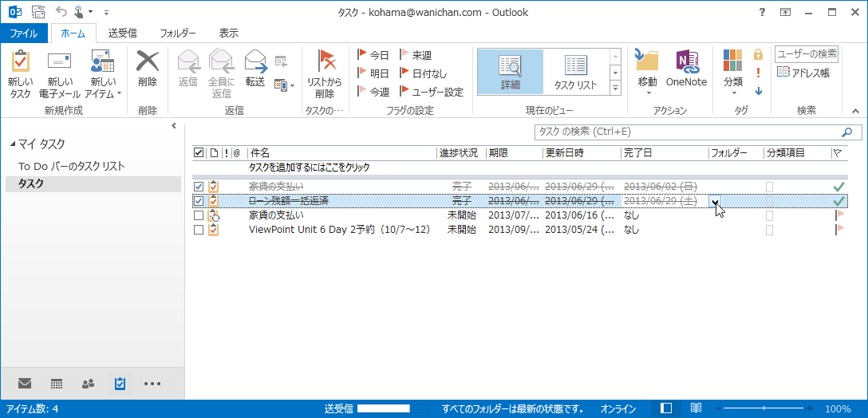Open the アドレス帳 address book
This screenshot has height=418, width=868.
coord(803,72)
